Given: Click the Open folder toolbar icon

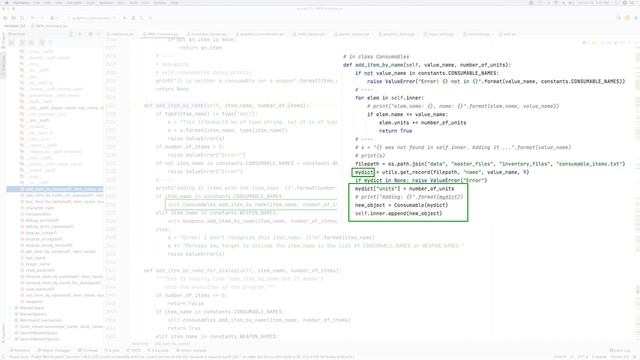Looking at the screenshot, I should pos(5,18).
